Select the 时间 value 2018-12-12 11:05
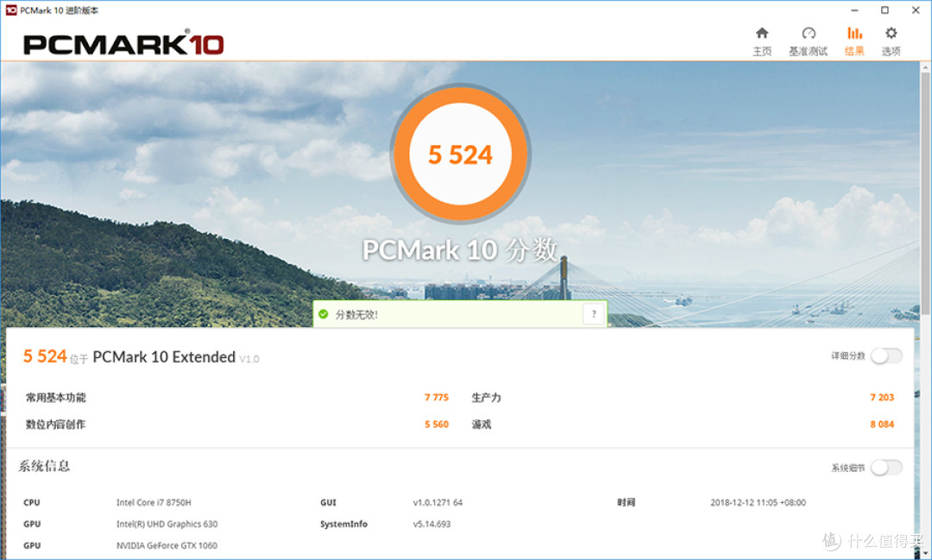Viewport: 932px width, 560px height. pos(759,502)
